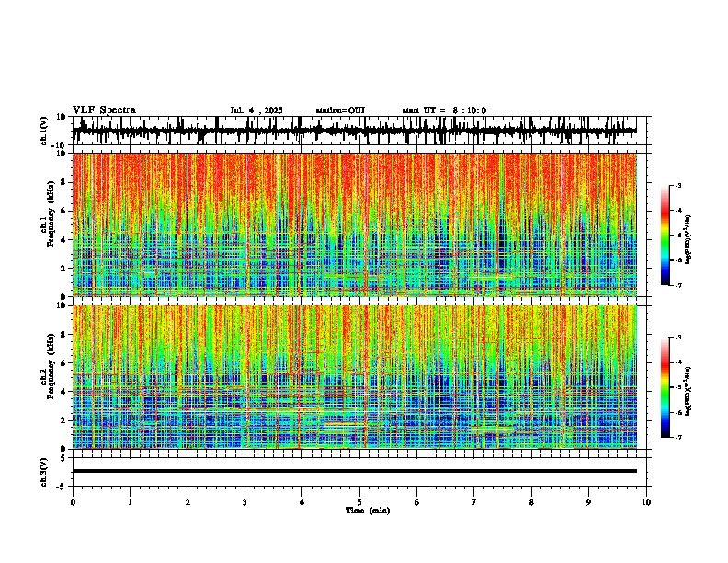Click the "-7" label on ch.2 color bar

(x=678, y=437)
